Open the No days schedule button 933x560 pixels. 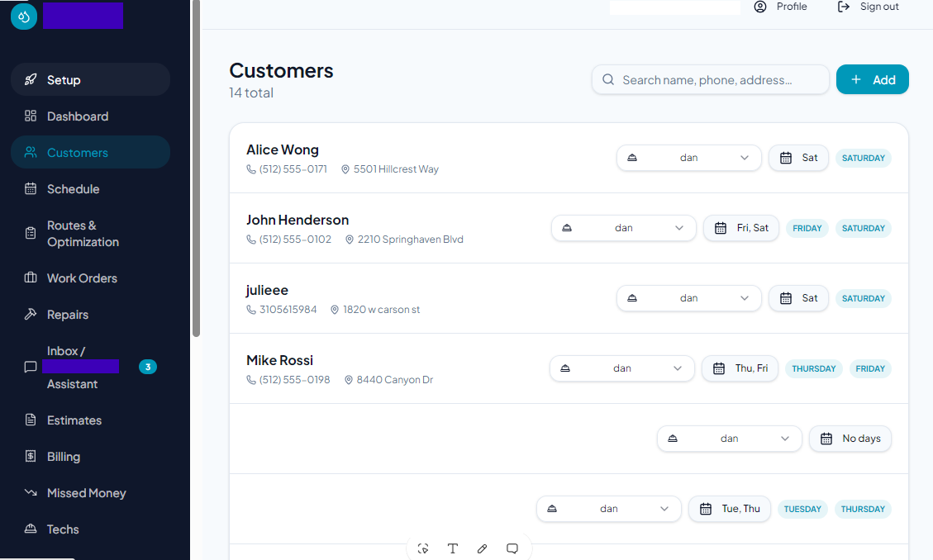850,439
